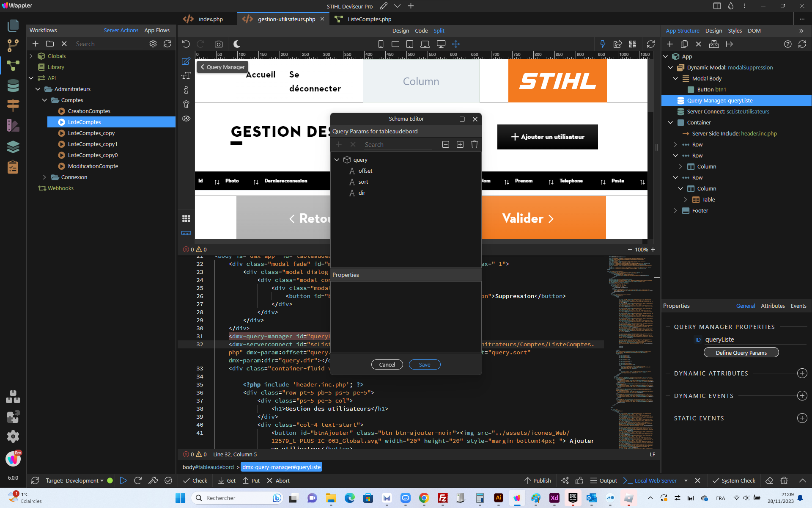Collapse the query node in Schema Editor
This screenshot has height=508, width=812.
pos(337,160)
